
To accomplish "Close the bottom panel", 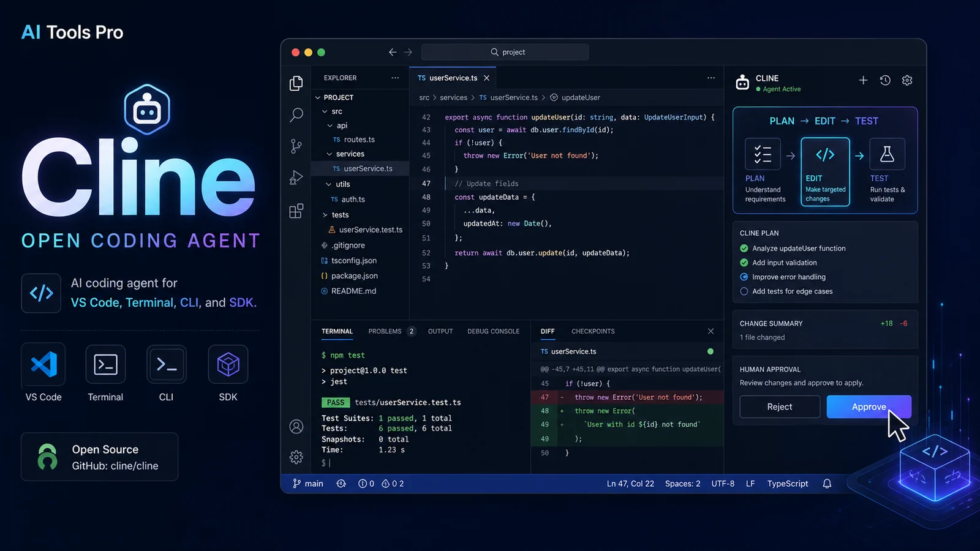I will [710, 331].
